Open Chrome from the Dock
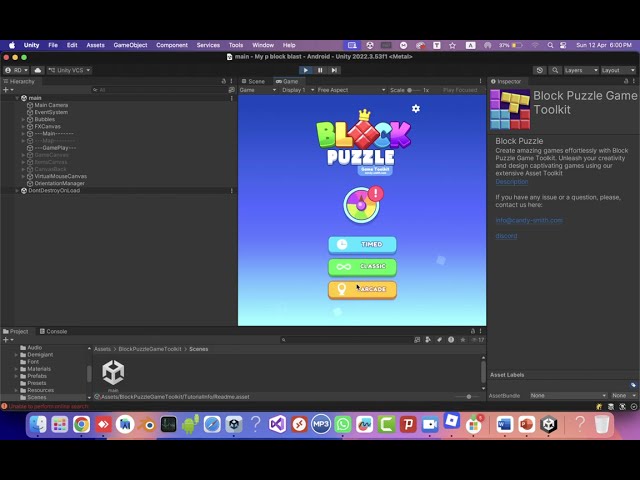Screen dimensions: 640x480 81,424
